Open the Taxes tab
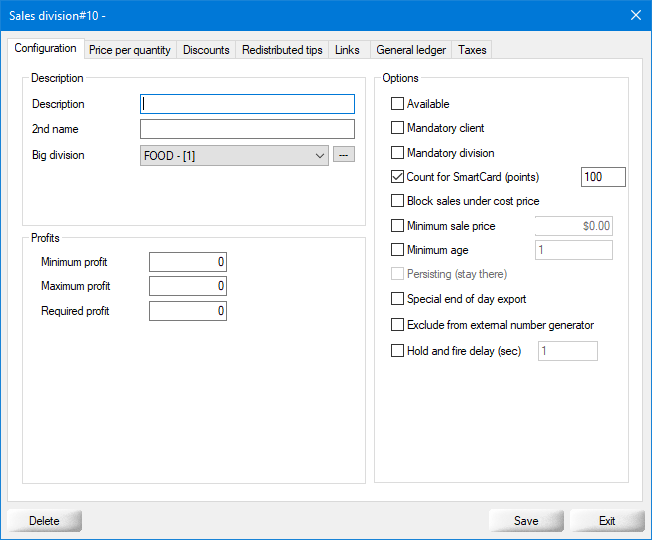Viewport: 652px width, 540px height. (x=472, y=50)
